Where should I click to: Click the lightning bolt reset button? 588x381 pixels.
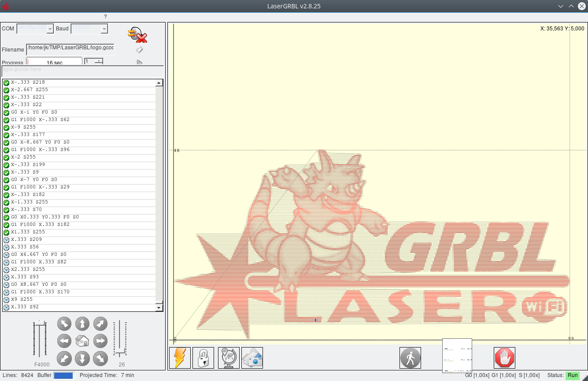click(180, 358)
